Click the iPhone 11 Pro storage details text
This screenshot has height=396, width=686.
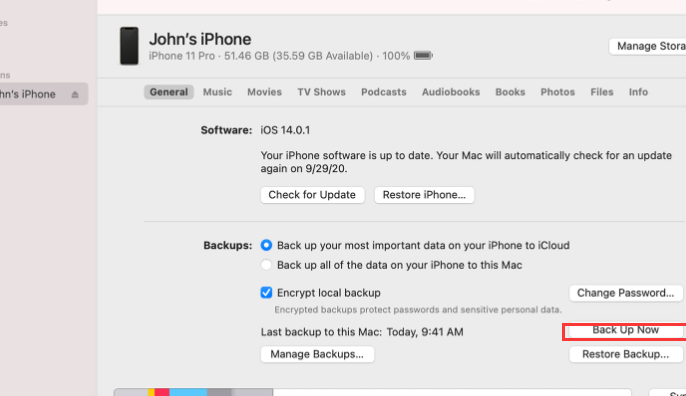click(279, 56)
